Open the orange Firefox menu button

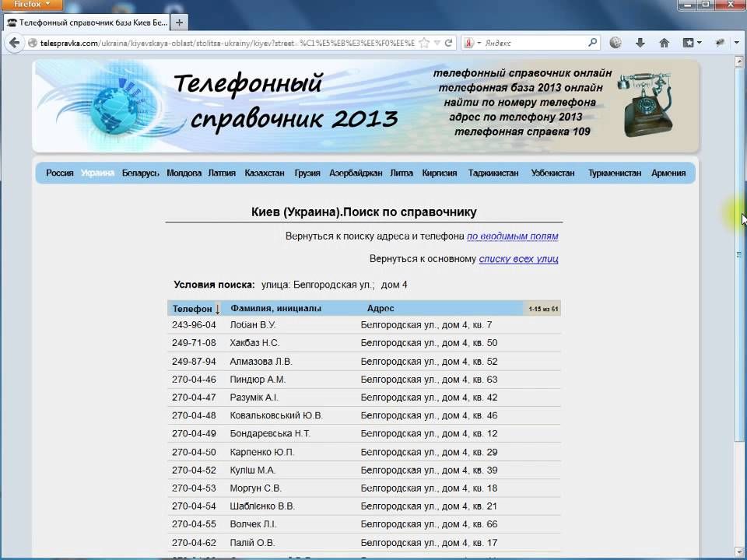coord(31,5)
